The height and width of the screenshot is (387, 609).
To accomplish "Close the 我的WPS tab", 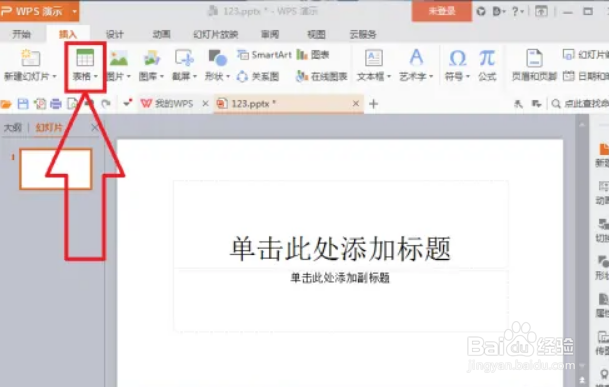I will pyautogui.click(x=205, y=103).
